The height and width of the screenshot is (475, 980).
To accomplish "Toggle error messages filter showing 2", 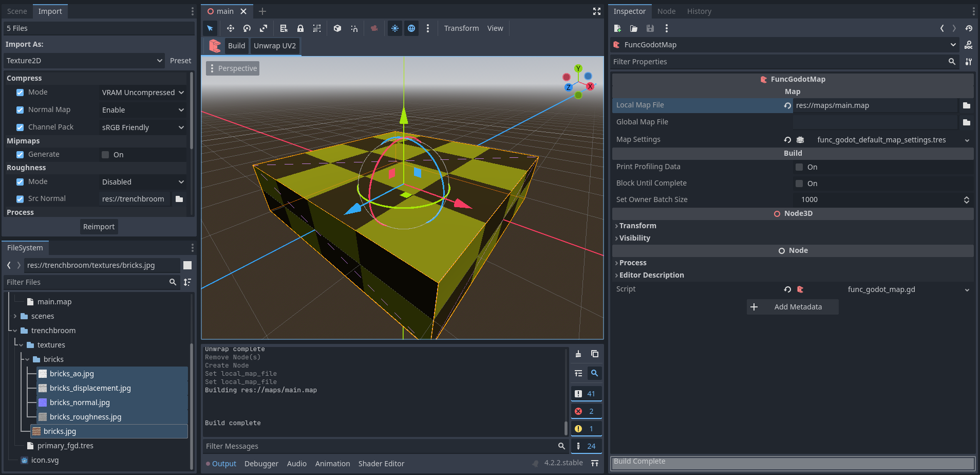I will (586, 411).
